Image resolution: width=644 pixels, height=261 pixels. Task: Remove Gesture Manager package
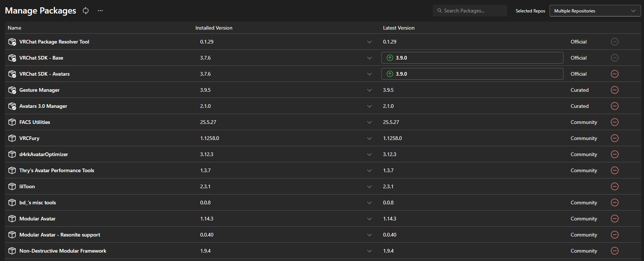click(x=615, y=90)
